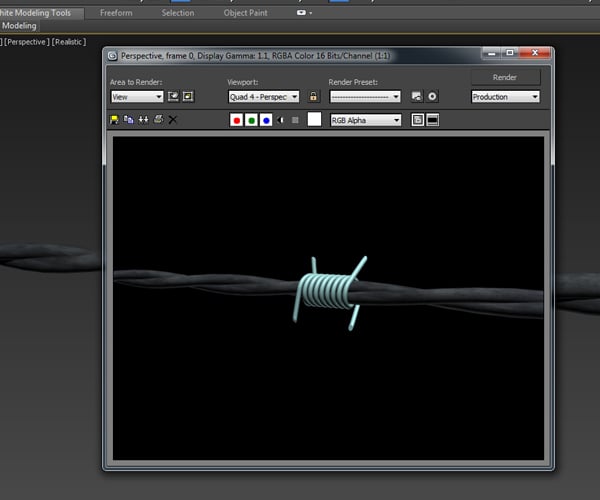Toggle the display alpha channel button
The height and width of the screenshot is (500, 600).
(280, 120)
